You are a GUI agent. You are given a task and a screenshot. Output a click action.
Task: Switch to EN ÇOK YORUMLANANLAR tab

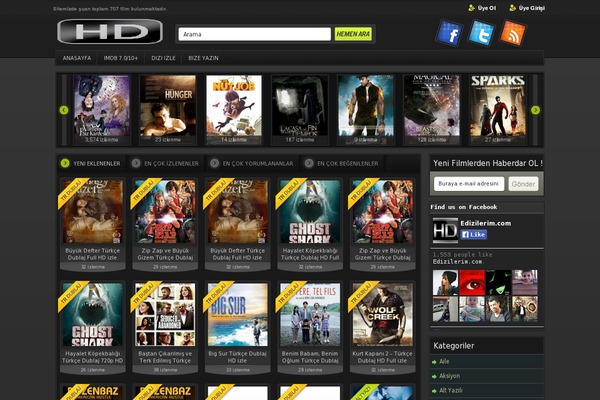click(252, 163)
